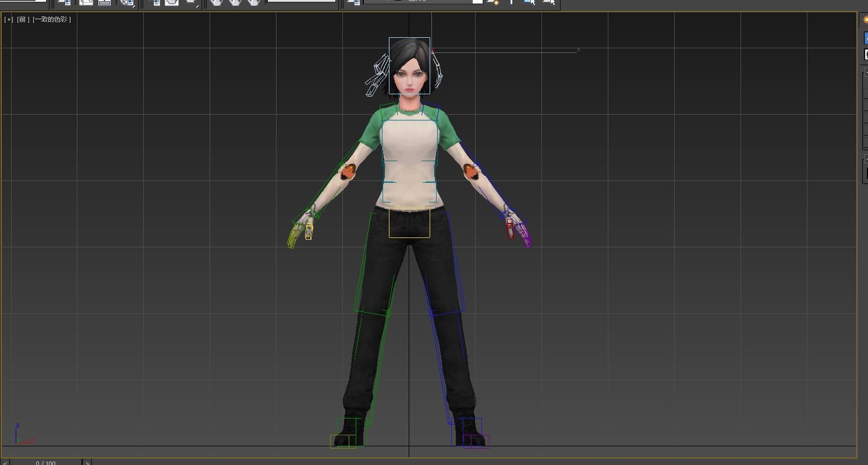Open the [前] viewport view menu
Viewport: 868px width, 465px height.
point(23,19)
